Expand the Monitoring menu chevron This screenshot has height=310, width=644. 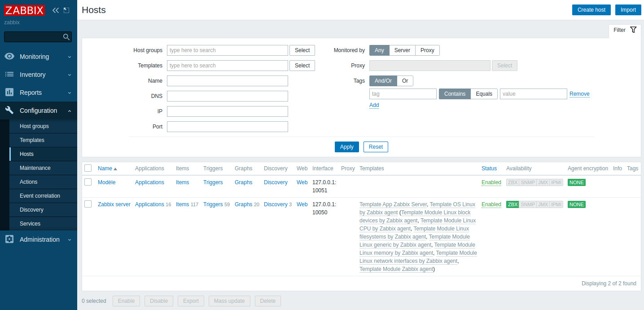[x=70, y=57]
